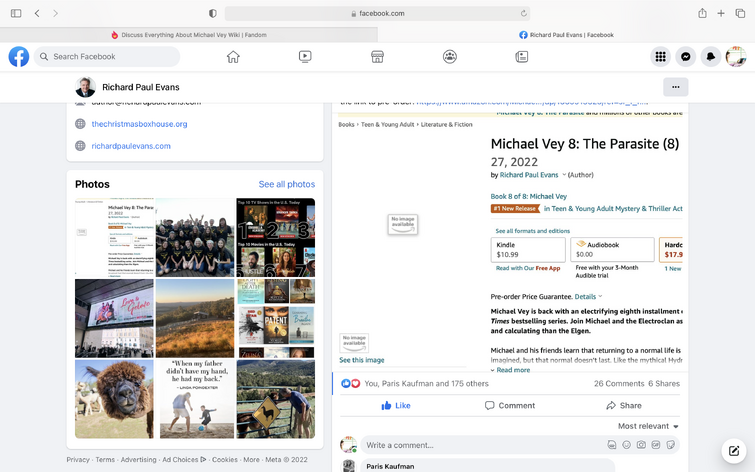This screenshot has height=472, width=755.
Task: Share the Michael Vey post
Action: [x=624, y=406]
